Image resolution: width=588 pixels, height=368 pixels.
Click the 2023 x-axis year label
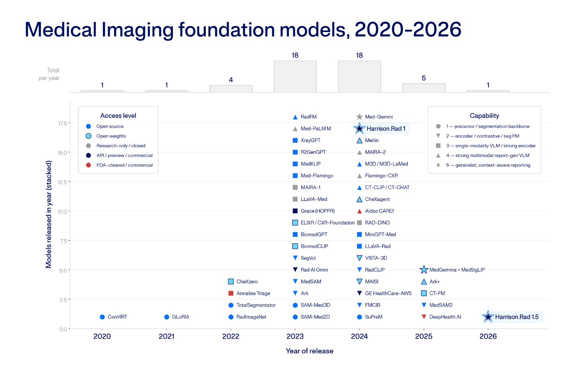tap(295, 336)
